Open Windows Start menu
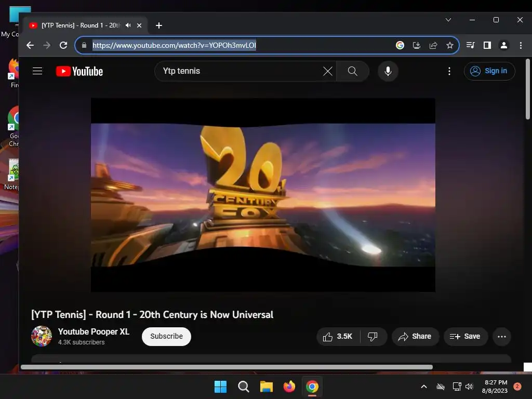This screenshot has height=399, width=532. click(220, 387)
